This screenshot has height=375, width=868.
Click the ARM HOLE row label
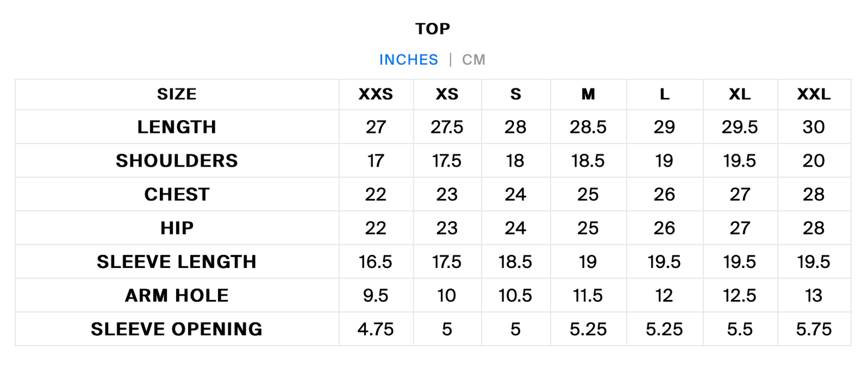click(177, 295)
